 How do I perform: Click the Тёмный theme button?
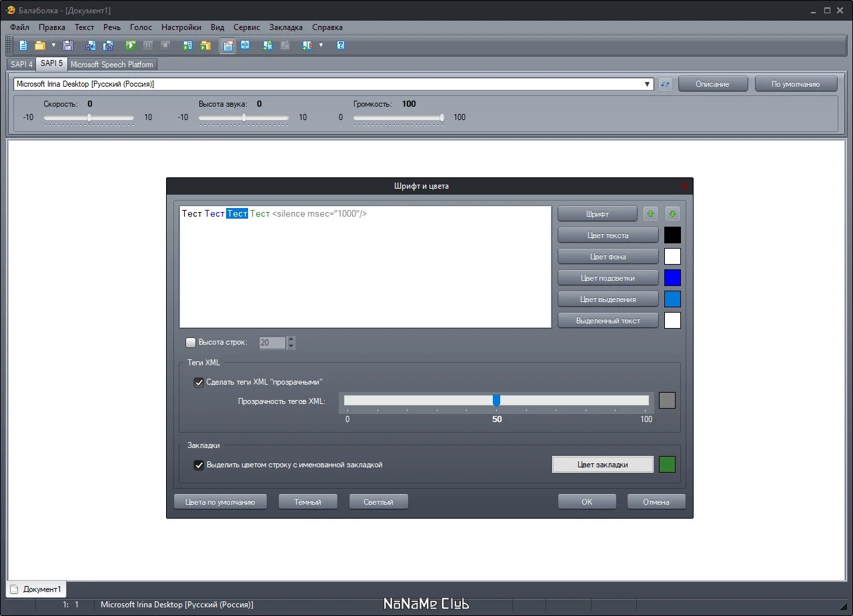[308, 502]
